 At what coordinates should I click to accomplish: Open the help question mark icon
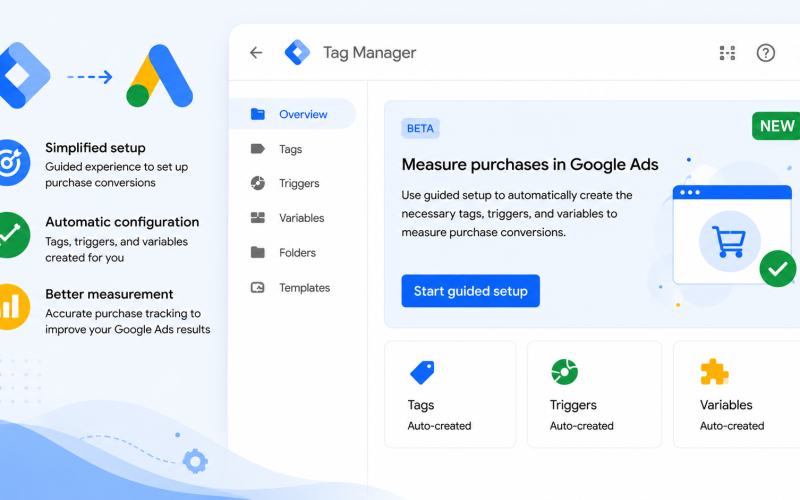coord(765,53)
